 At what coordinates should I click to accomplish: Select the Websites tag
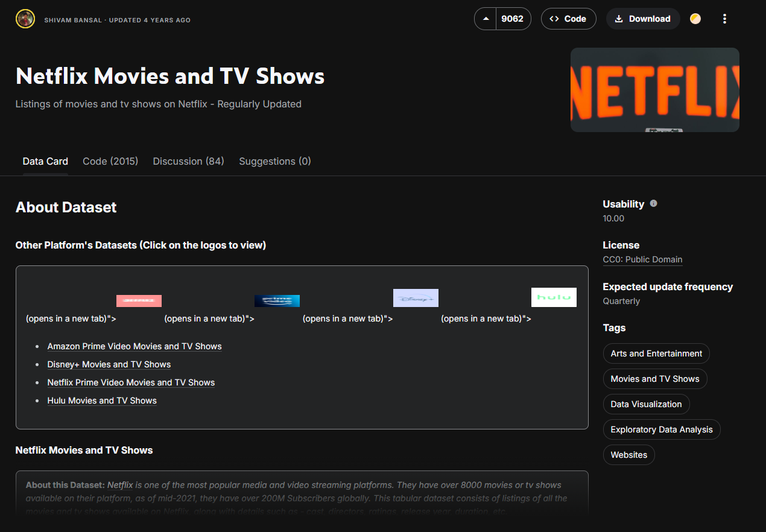[628, 455]
